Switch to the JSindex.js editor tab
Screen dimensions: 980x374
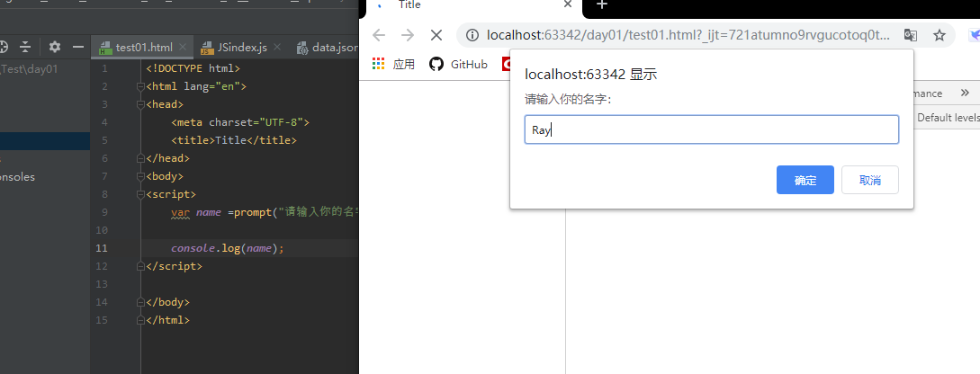tap(234, 47)
